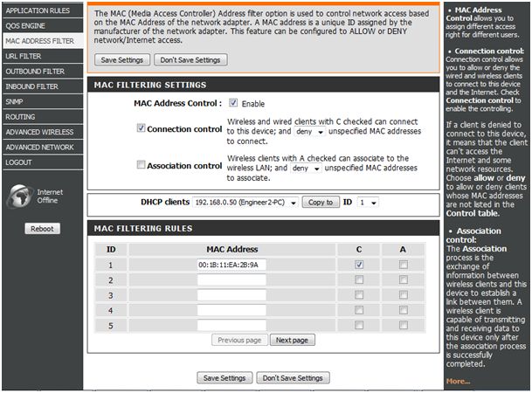The height and width of the screenshot is (393, 532).
Task: Open Inbound Filter page
Action: click(43, 86)
